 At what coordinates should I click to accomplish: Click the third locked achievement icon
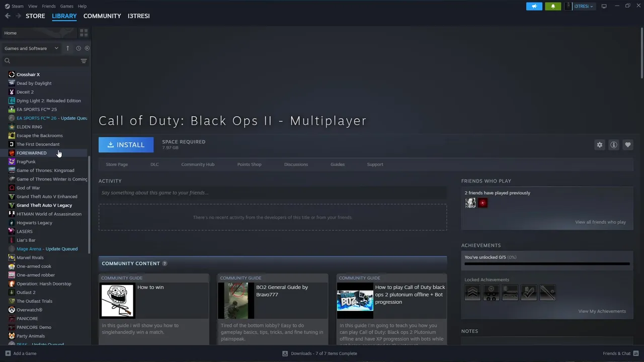510,293
